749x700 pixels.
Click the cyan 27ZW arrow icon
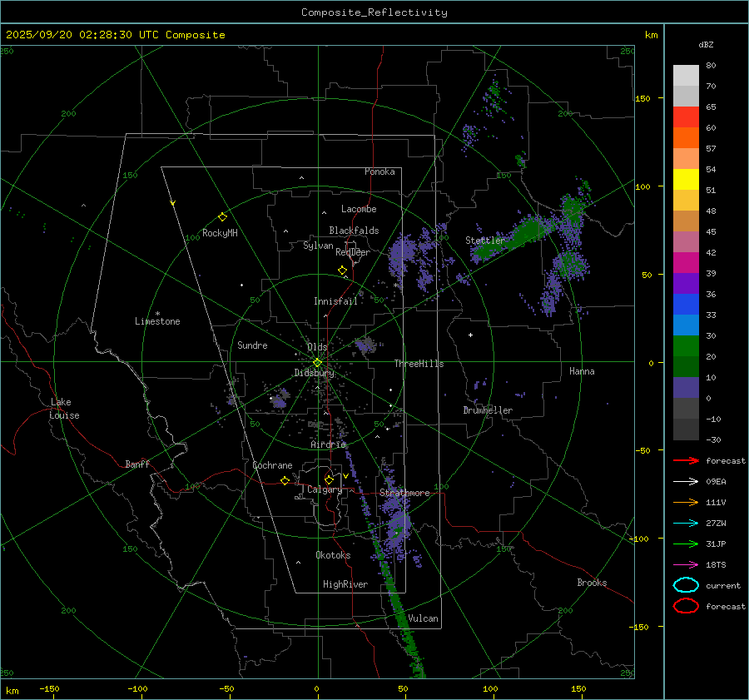coord(686,523)
